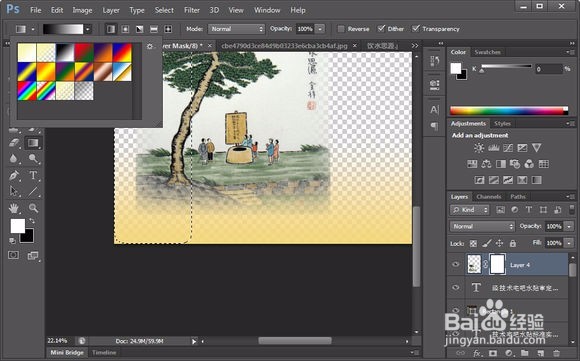Select the Gradient tool in the toolbox

click(33, 143)
